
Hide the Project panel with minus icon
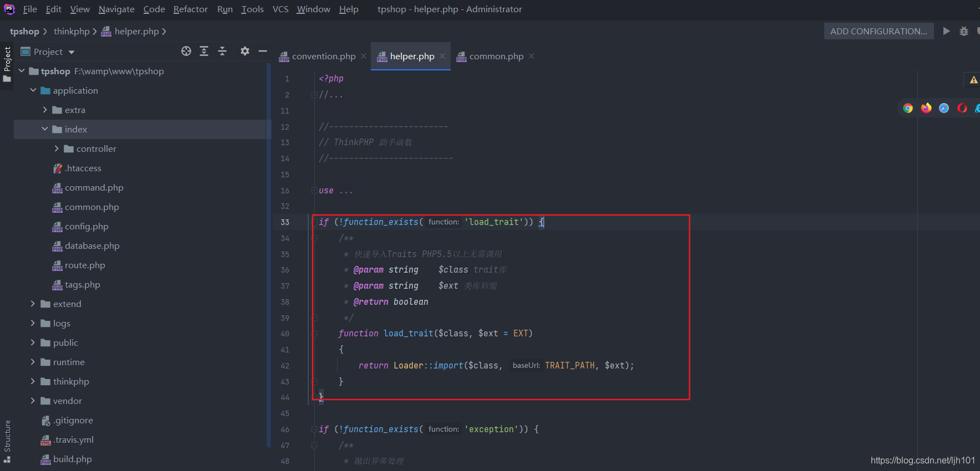point(263,51)
